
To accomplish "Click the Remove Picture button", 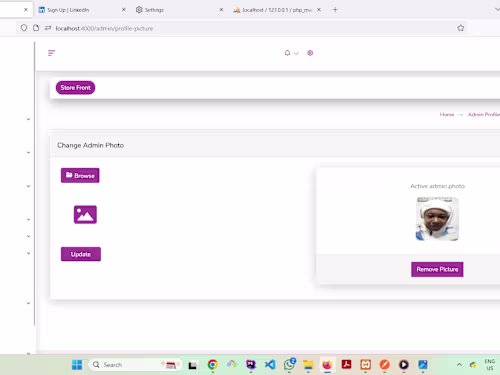I will (x=437, y=269).
